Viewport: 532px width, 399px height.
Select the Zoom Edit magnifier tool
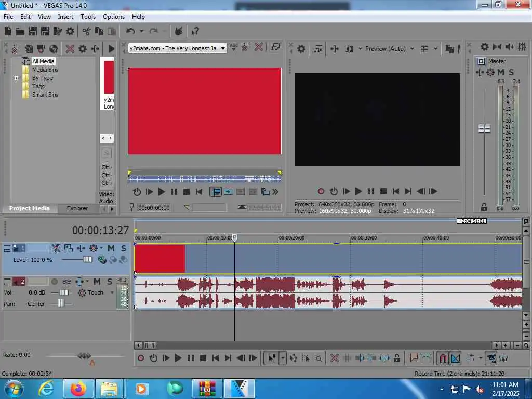318,358
